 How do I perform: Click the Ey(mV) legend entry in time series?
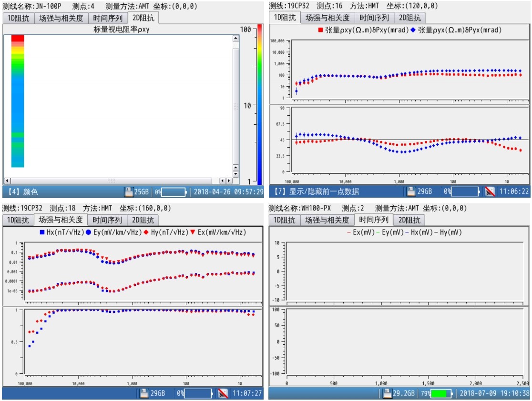[377, 232]
